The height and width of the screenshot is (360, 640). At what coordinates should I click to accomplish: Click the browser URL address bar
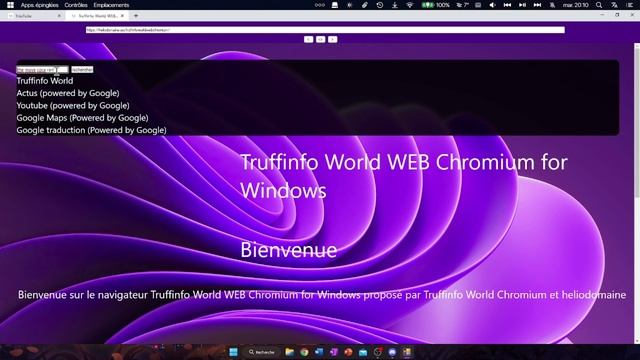click(325, 30)
